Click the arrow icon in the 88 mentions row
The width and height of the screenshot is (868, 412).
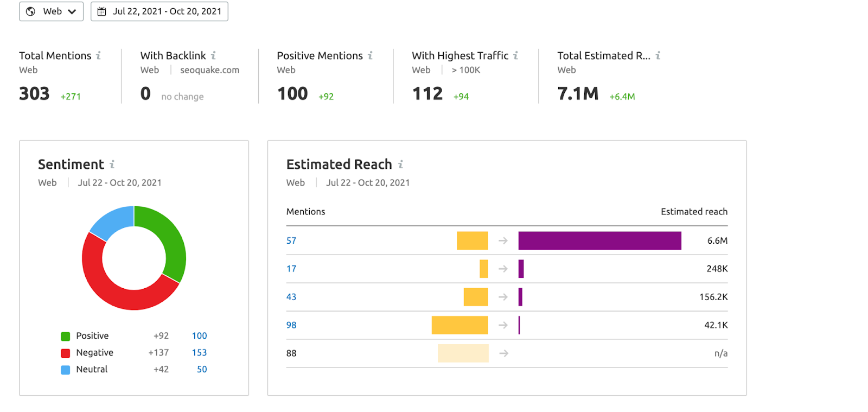503,353
